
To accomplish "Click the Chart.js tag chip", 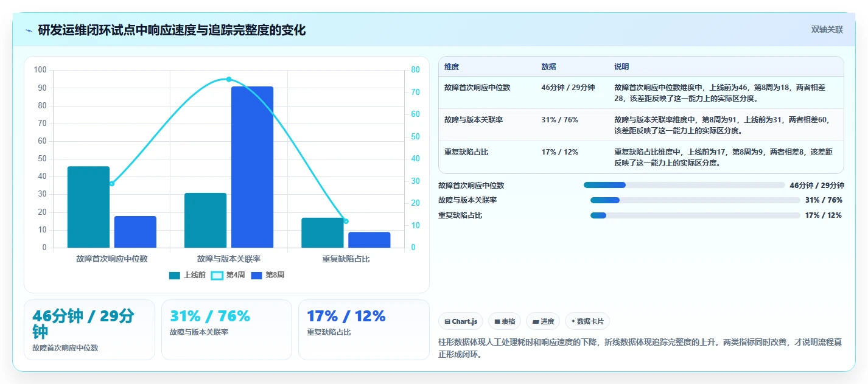I will pos(461,321).
